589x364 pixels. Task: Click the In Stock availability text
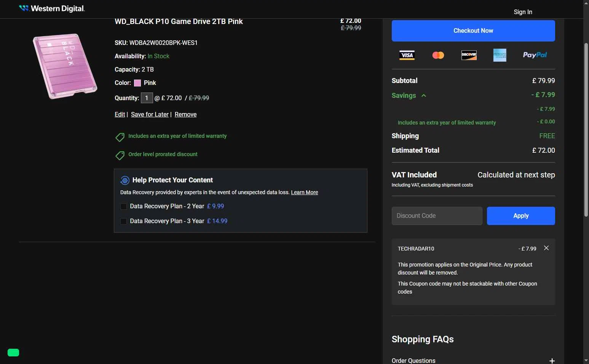click(158, 56)
